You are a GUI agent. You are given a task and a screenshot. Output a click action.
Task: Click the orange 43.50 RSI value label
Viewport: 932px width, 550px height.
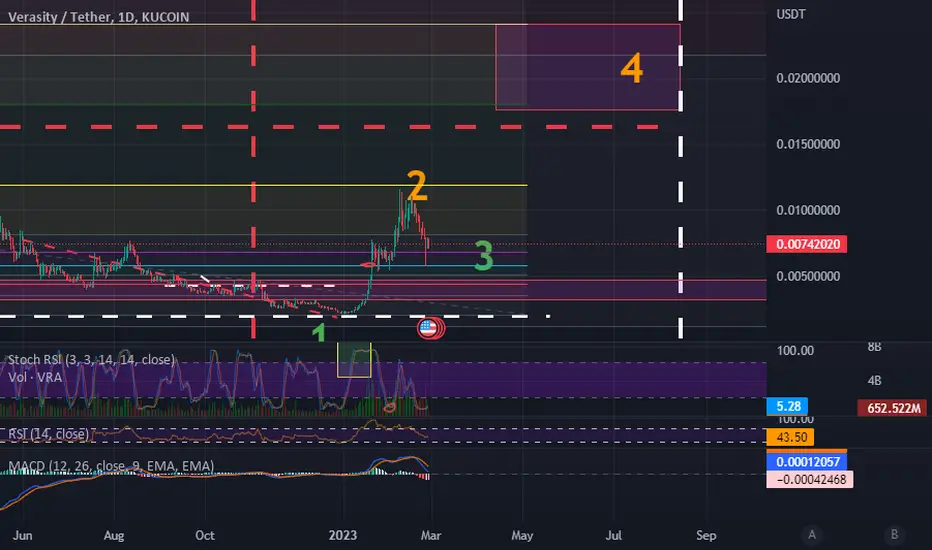tap(791, 437)
